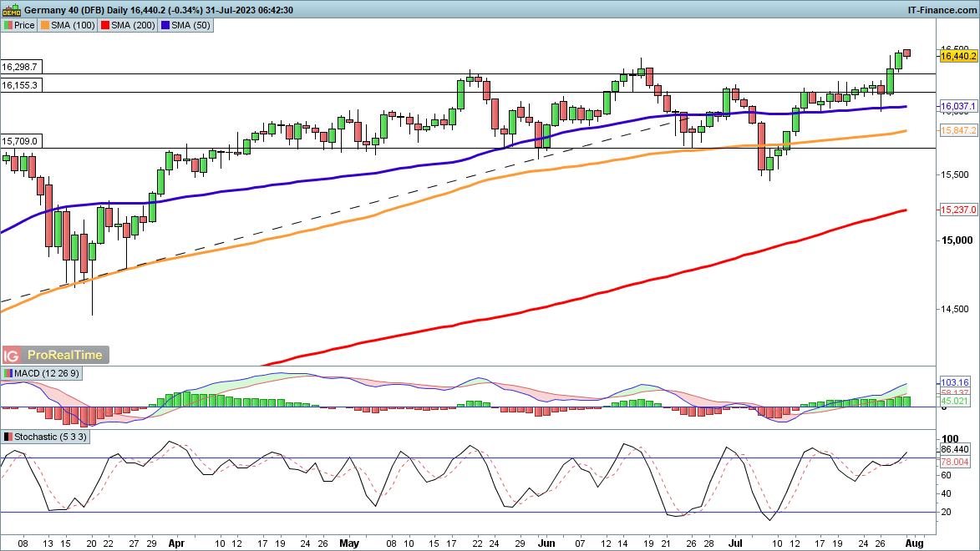The image size is (980, 551).
Task: Click the Apr label on the time axis
Action: pyautogui.click(x=177, y=543)
